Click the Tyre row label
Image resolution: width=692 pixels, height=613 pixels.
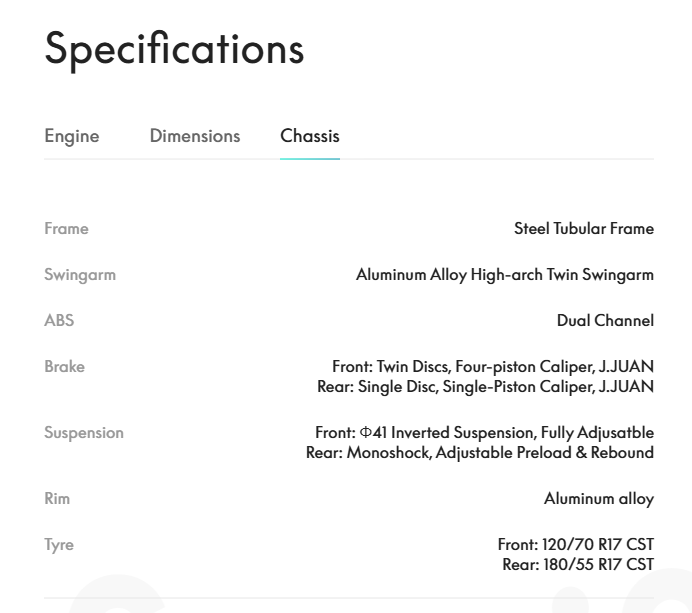pos(59,545)
